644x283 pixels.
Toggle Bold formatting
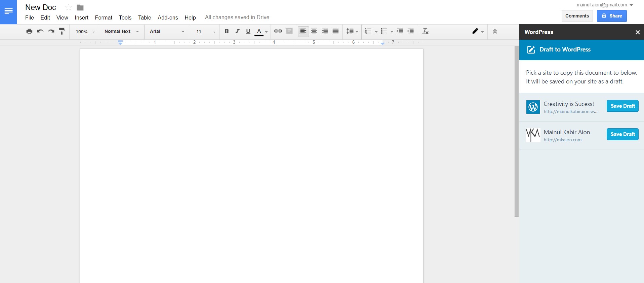tap(227, 31)
